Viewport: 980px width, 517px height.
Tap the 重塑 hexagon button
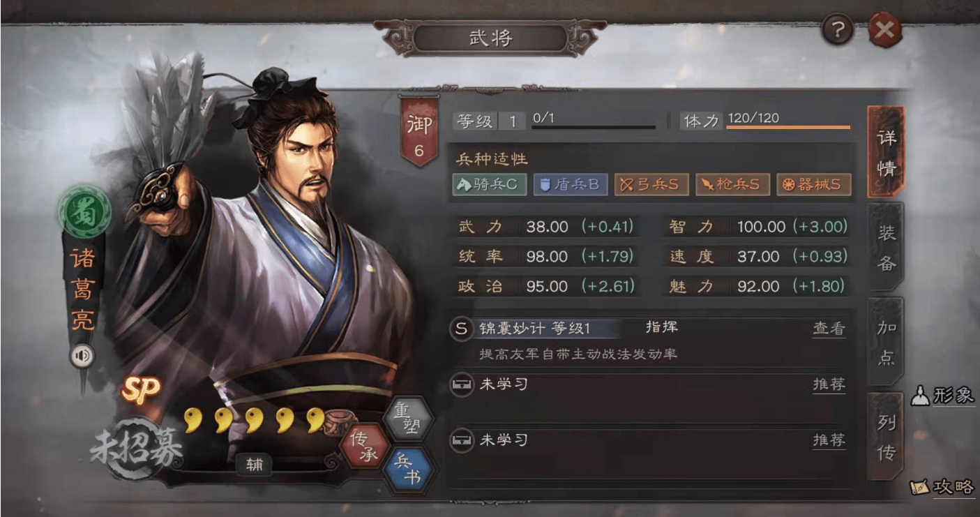[408, 419]
